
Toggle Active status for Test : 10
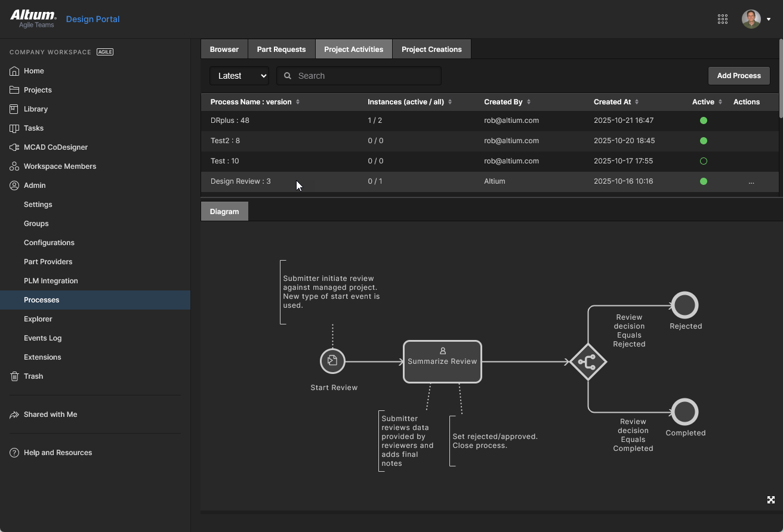coord(703,161)
